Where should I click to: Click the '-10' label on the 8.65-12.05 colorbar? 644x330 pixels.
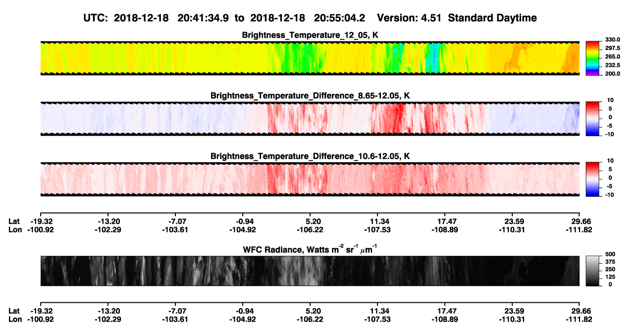coord(609,135)
